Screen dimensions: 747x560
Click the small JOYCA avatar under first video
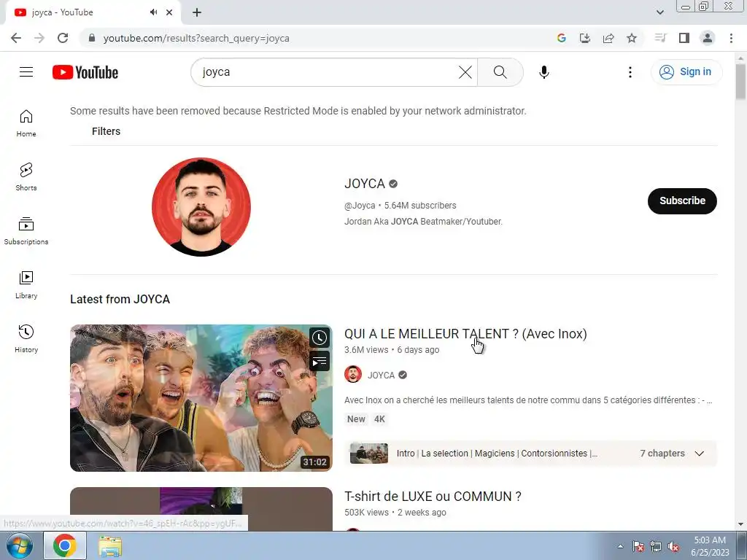[x=353, y=375]
